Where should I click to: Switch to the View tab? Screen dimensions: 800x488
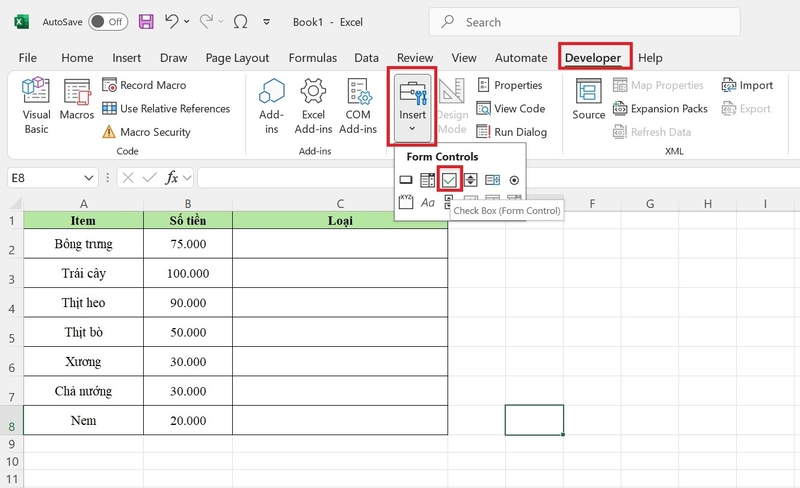pyautogui.click(x=464, y=58)
